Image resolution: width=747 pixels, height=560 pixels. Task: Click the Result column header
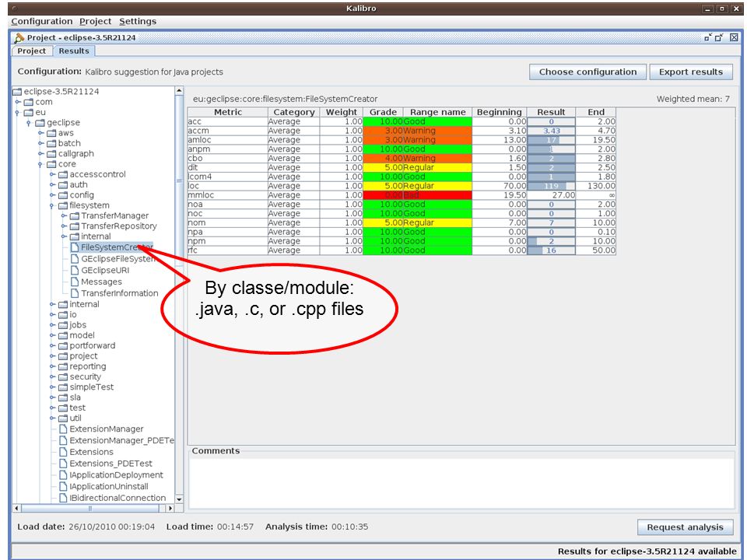click(551, 112)
